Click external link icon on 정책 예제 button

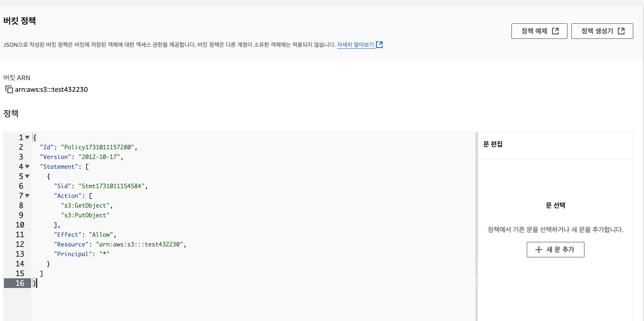pos(555,31)
